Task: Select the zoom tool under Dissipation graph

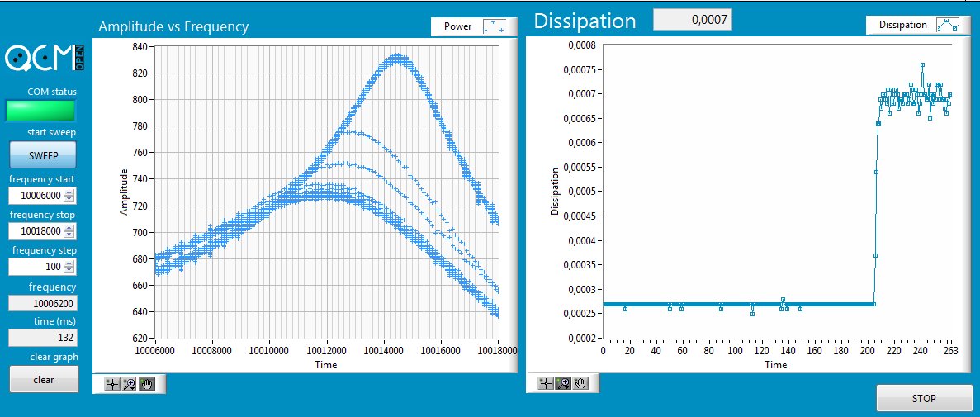Action: click(x=563, y=384)
